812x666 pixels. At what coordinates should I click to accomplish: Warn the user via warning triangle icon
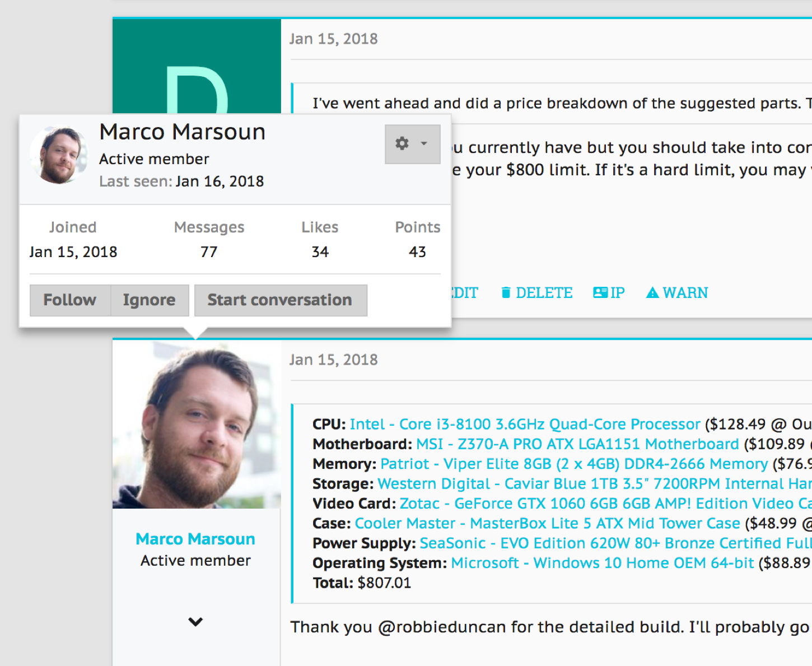pos(677,293)
